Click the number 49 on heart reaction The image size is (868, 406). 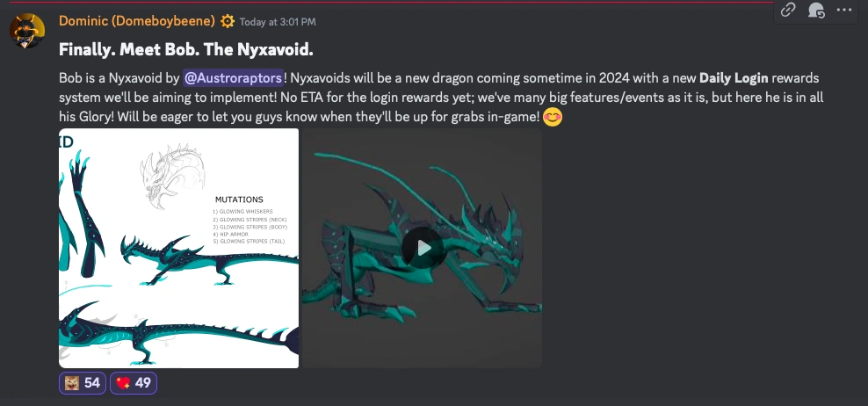[143, 383]
